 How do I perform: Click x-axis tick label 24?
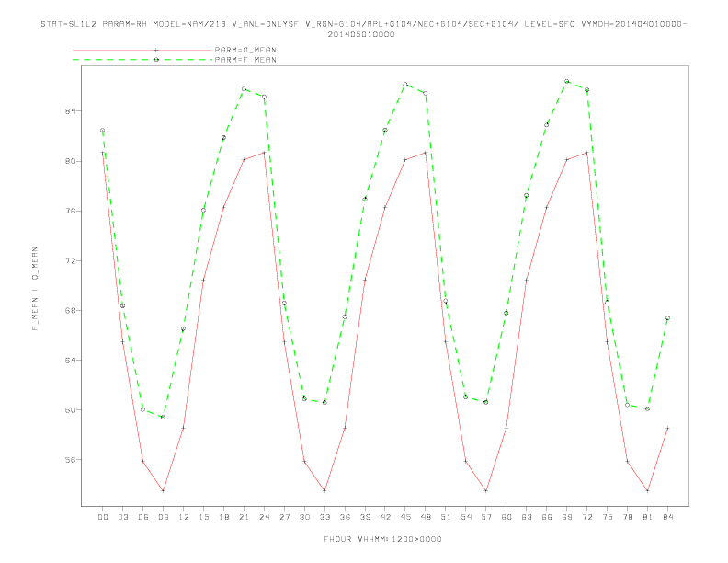[264, 517]
